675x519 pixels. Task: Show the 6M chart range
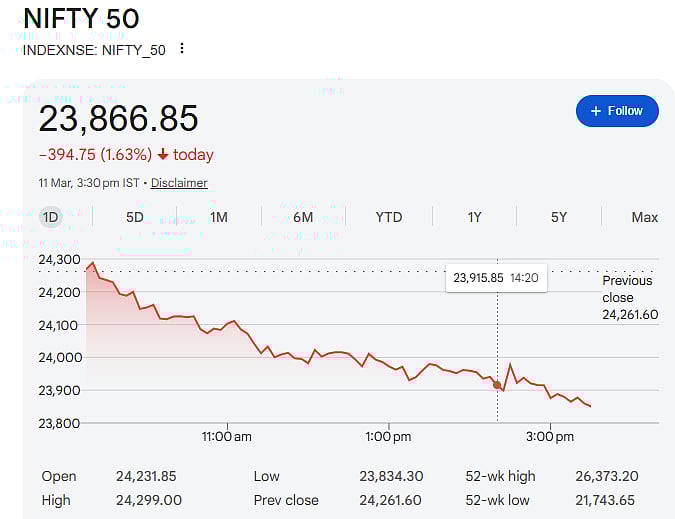[303, 217]
